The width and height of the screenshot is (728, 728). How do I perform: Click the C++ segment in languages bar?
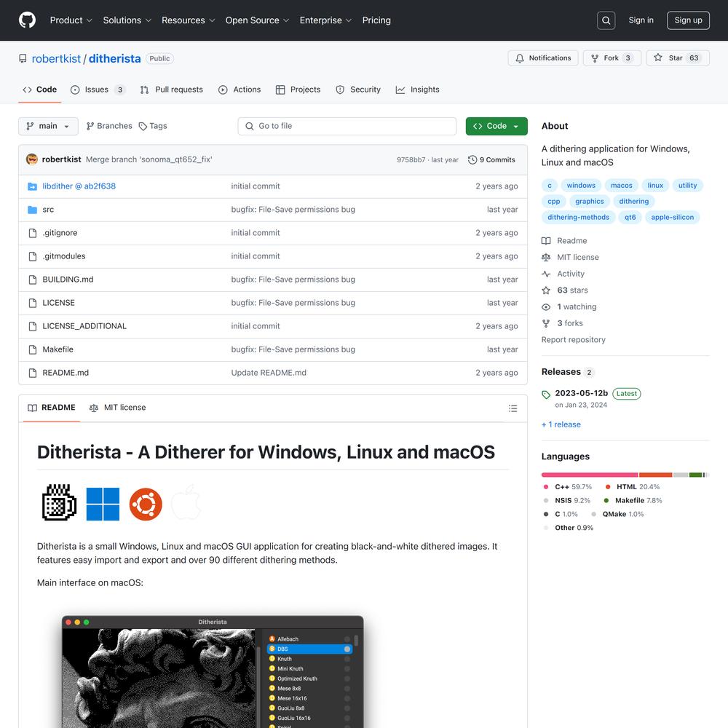[x=590, y=475]
